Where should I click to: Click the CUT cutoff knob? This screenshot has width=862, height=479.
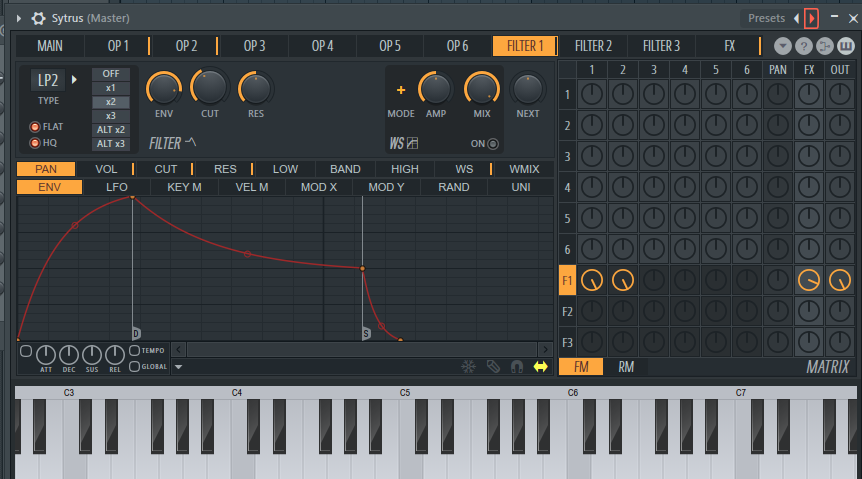[x=209, y=87]
